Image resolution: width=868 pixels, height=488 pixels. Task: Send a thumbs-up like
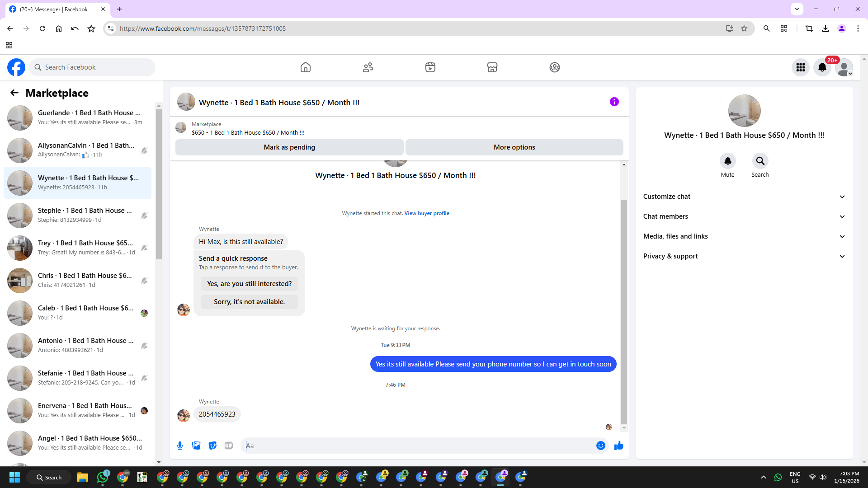(618, 446)
